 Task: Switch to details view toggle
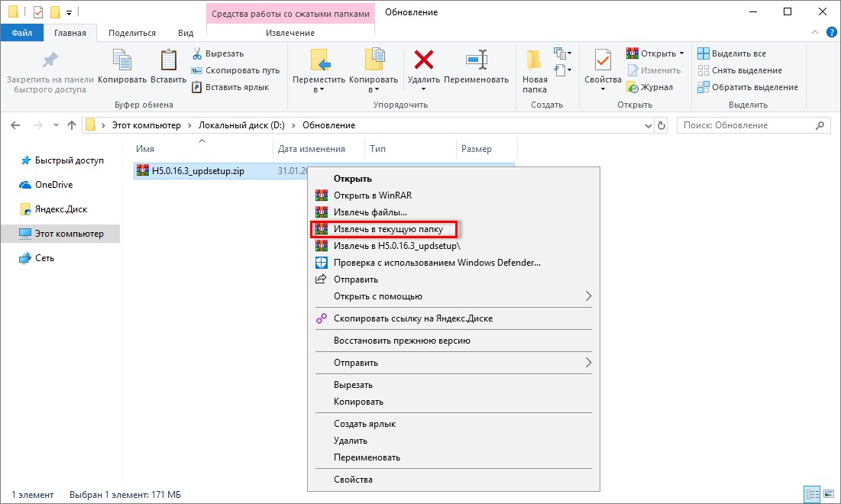[811, 495]
